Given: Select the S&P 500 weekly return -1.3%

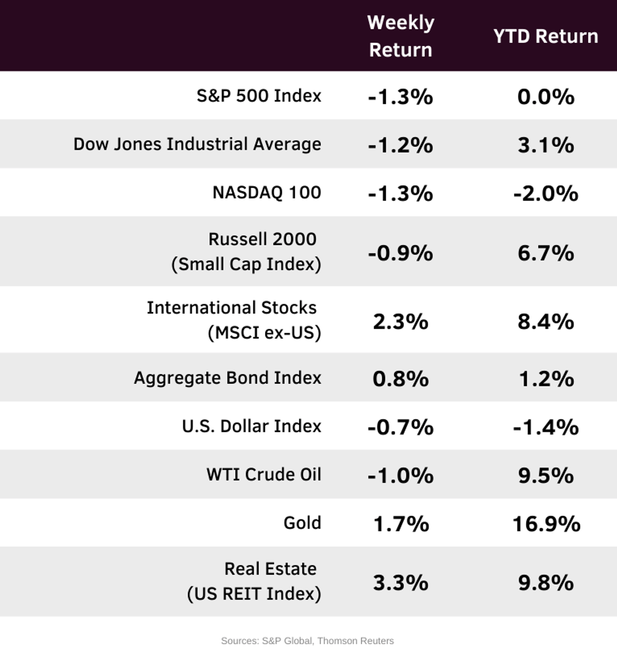Looking at the screenshot, I should coord(400,96).
